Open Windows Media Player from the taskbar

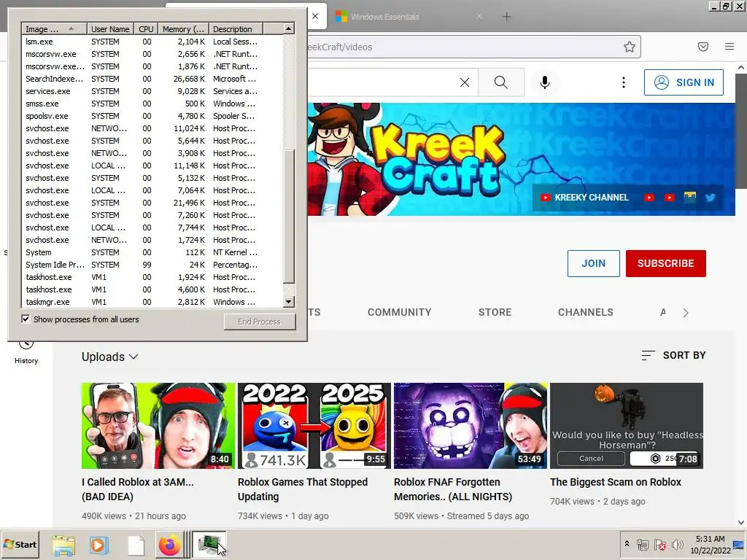[98, 544]
